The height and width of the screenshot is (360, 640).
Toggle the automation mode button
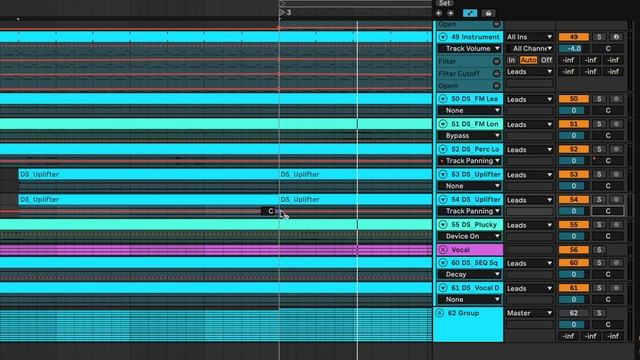tap(470, 13)
